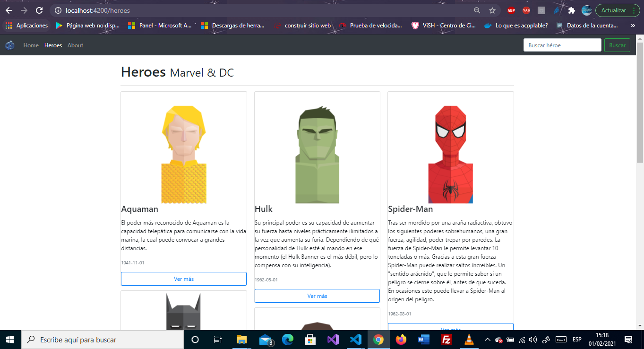Viewport: 644px width, 349px height.
Task: Click the Hulk hero image
Action: pyautogui.click(x=317, y=155)
